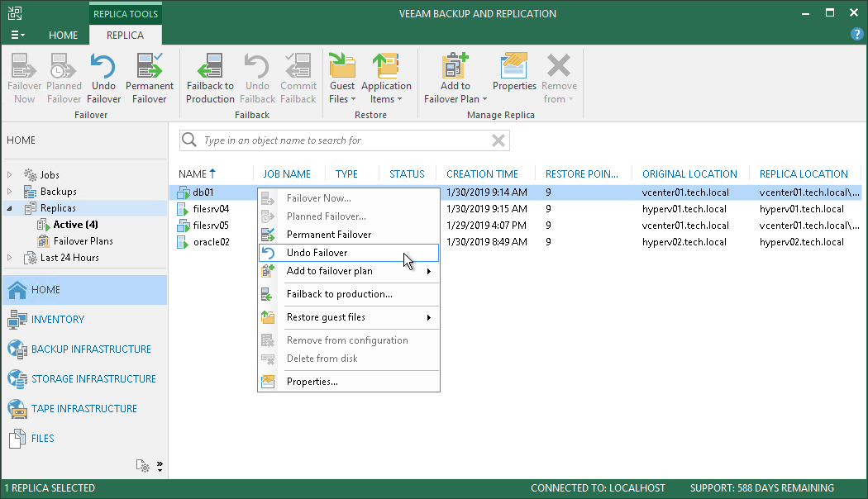Open the main application menu button
The width and height of the screenshot is (868, 499).
pyautogui.click(x=17, y=35)
